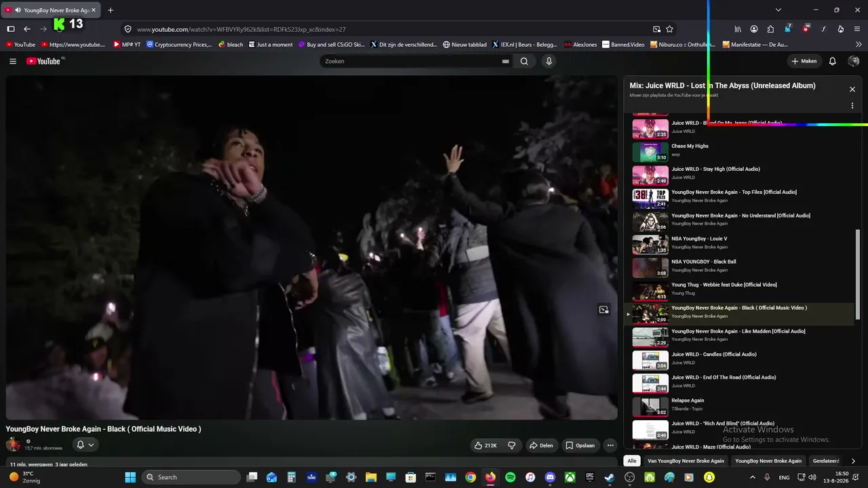Show more filter chips with right arrow
The width and height of the screenshot is (868, 488).
(852, 461)
